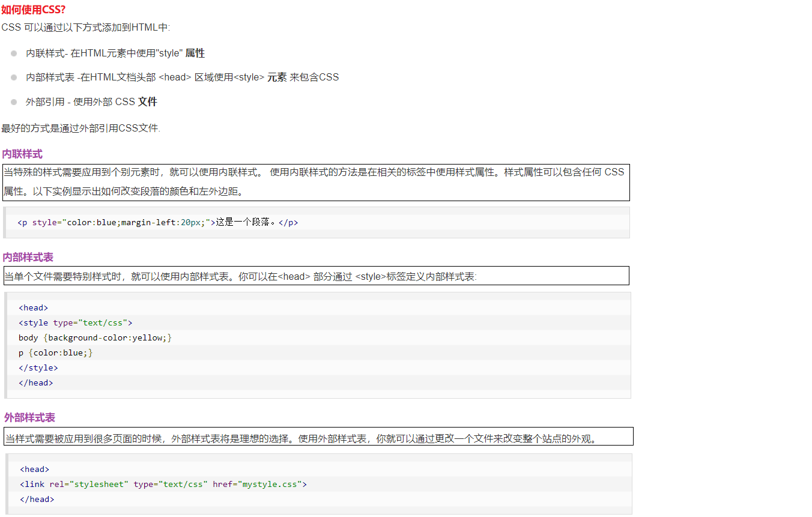
Task: Click the bordered paragraph starting "当单个文件需要特别样式时"
Action: [x=240, y=277]
